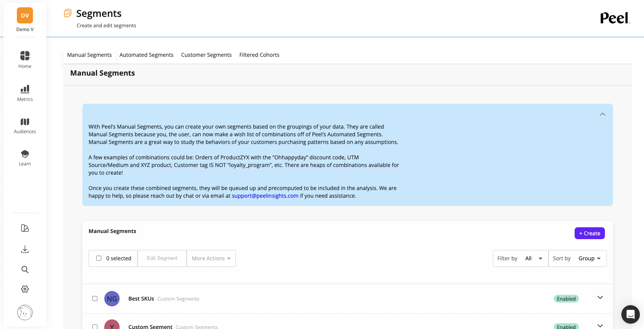The height and width of the screenshot is (329, 644).
Task: Click Enabled badge on Best SKUs row
Action: pos(566,299)
